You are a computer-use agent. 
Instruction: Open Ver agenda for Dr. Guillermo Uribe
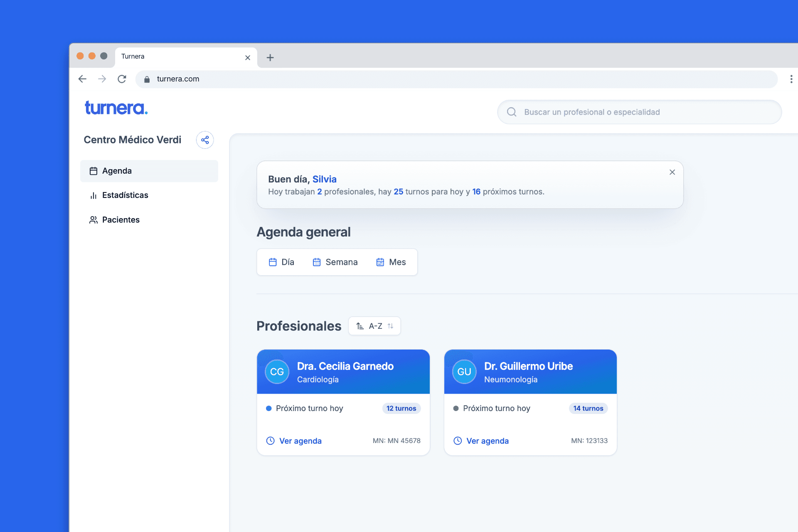(x=487, y=441)
